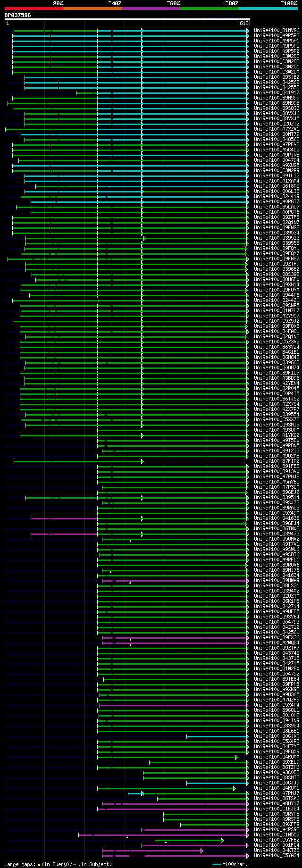The height and width of the screenshot is (868, 302).
Task: Select the UniRef100_Q39513 label
Action: 277,238
